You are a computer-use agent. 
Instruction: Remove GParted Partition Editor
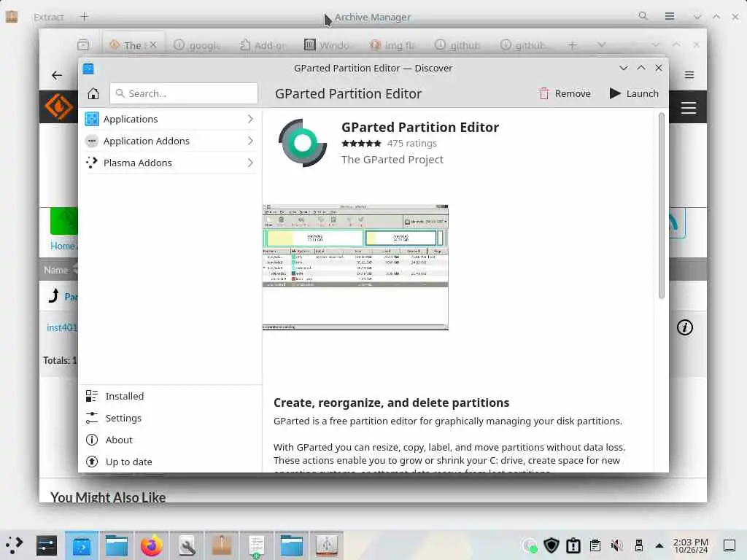click(565, 93)
